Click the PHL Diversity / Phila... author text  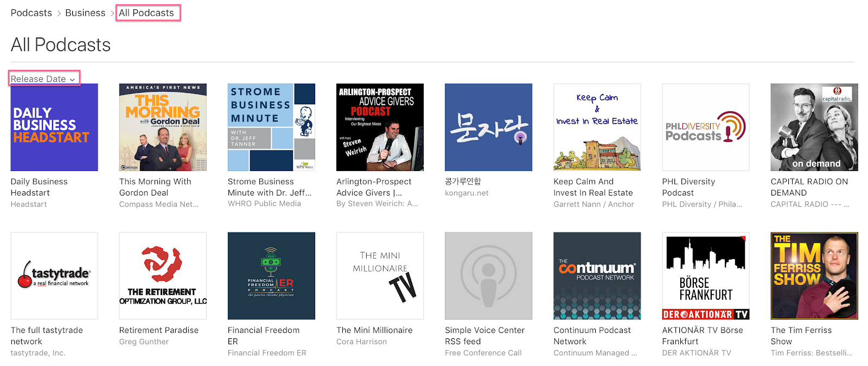[x=702, y=204]
